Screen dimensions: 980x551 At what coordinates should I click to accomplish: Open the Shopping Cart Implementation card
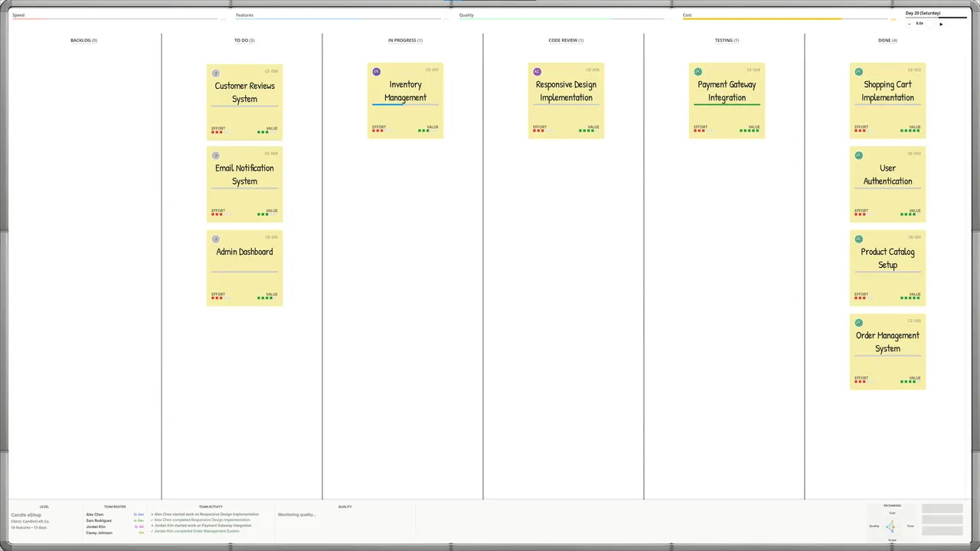(887, 101)
